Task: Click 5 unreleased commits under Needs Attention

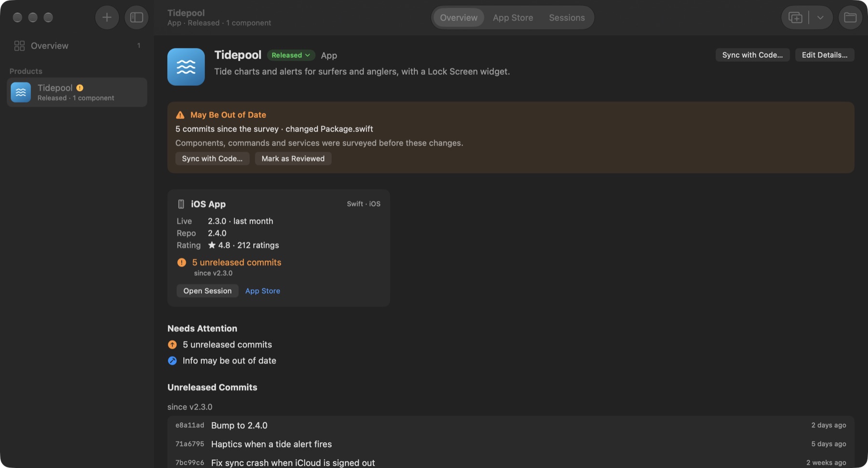Action: click(x=227, y=345)
